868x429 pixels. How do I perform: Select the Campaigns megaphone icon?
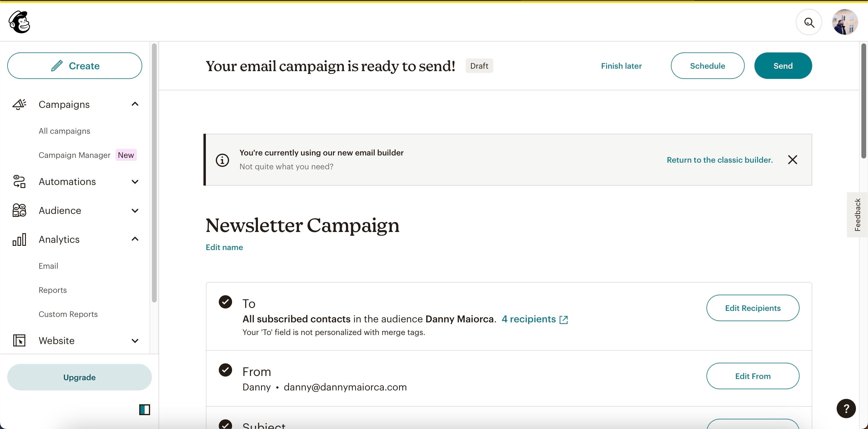(x=19, y=104)
